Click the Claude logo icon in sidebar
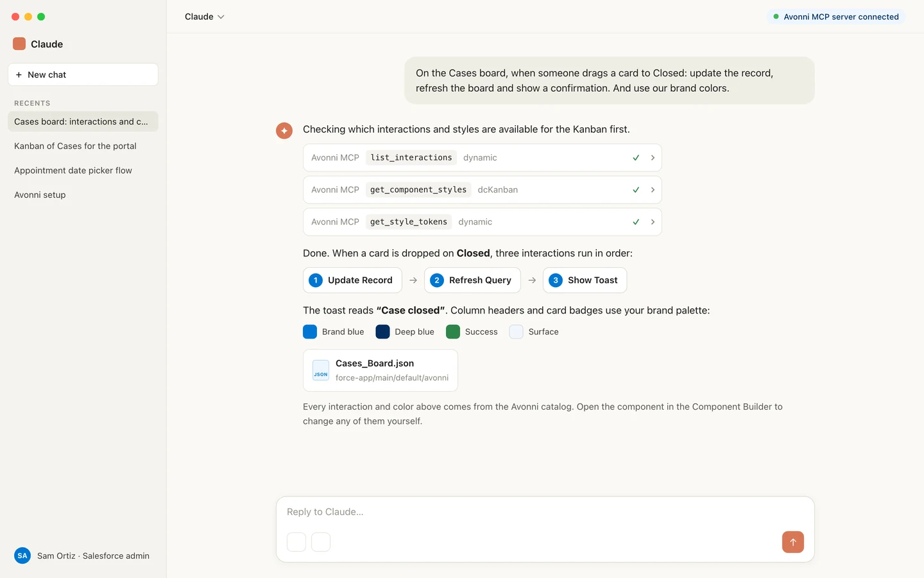Screen dimensions: 924x578 [19, 44]
